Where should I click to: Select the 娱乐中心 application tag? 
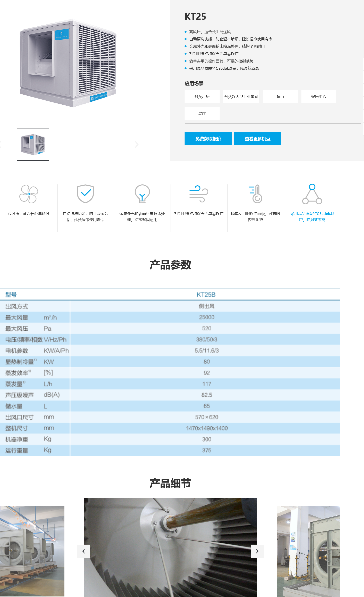[x=319, y=96]
